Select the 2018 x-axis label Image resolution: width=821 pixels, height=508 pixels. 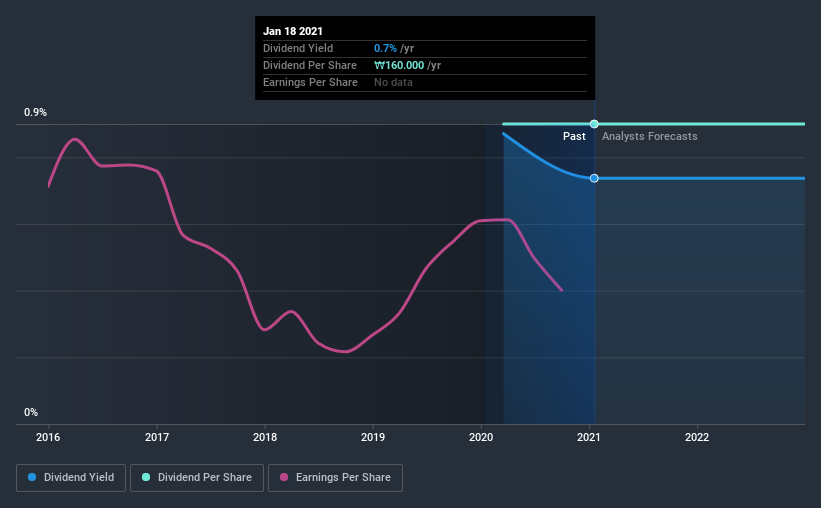[265, 437]
